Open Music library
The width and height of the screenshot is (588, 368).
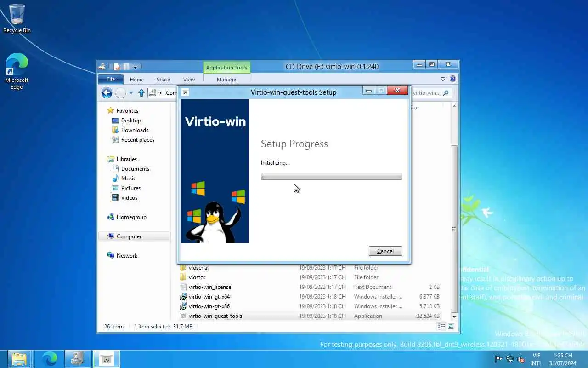128,178
